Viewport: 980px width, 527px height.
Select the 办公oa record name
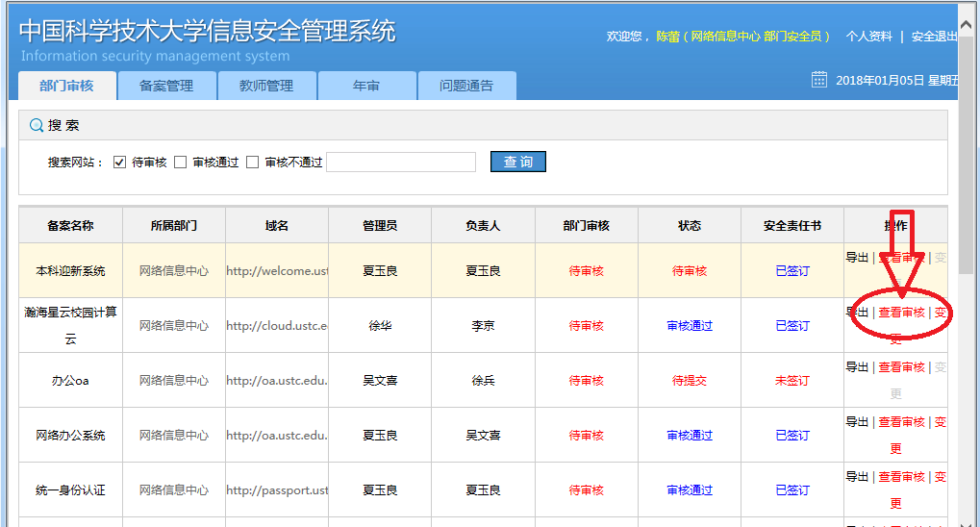click(x=70, y=380)
